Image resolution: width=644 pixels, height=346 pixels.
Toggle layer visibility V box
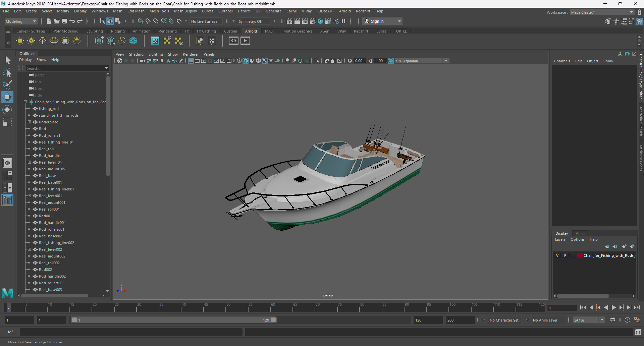557,255
